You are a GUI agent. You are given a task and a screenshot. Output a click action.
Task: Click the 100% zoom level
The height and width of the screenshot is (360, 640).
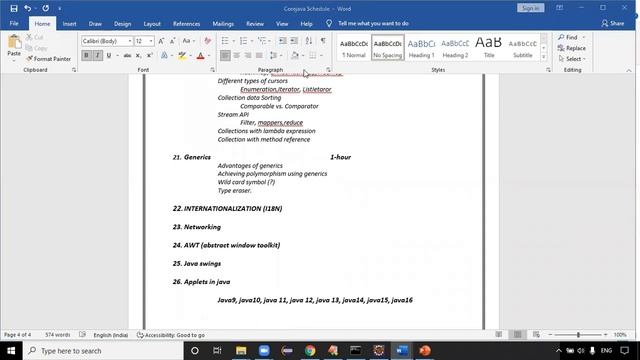pyautogui.click(x=620, y=335)
